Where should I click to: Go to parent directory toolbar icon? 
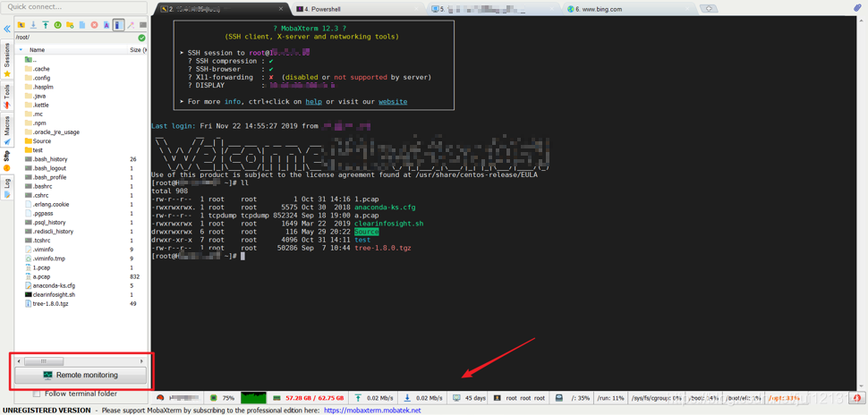point(21,25)
